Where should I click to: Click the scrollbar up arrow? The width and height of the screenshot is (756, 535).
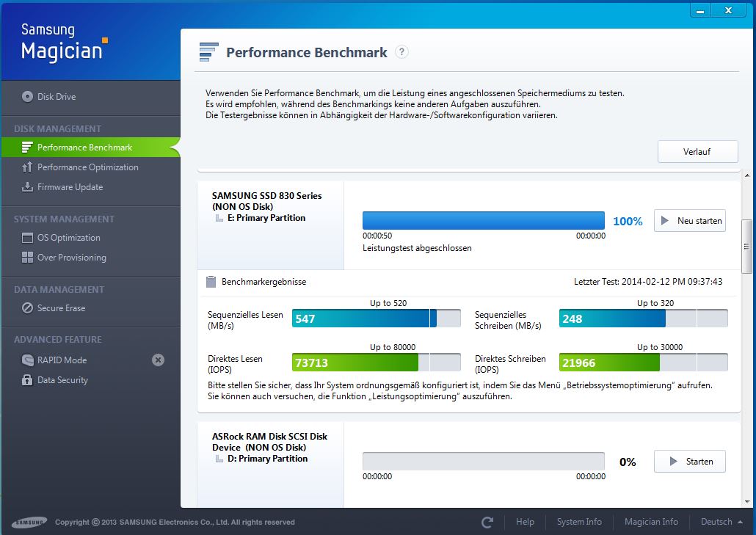pos(747,176)
